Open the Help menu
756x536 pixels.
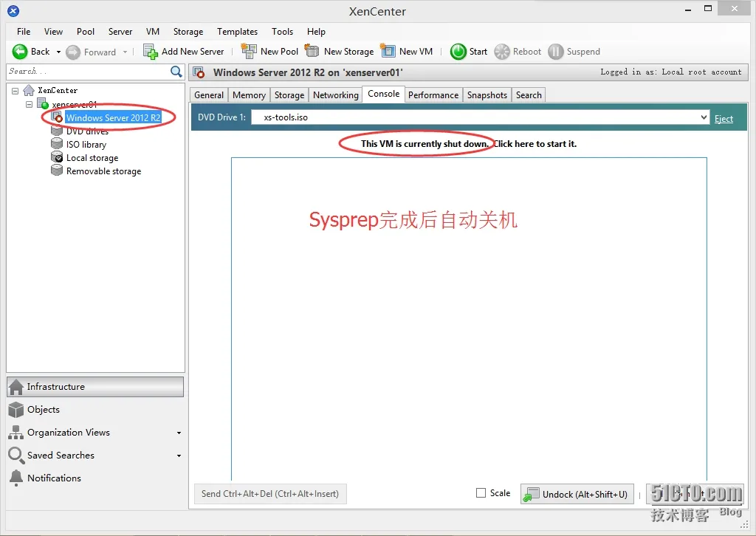click(x=316, y=32)
